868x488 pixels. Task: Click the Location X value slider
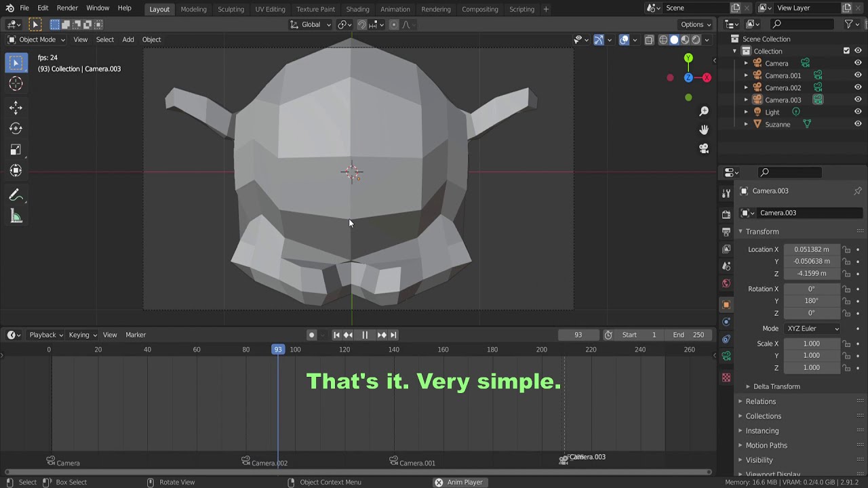click(x=811, y=249)
